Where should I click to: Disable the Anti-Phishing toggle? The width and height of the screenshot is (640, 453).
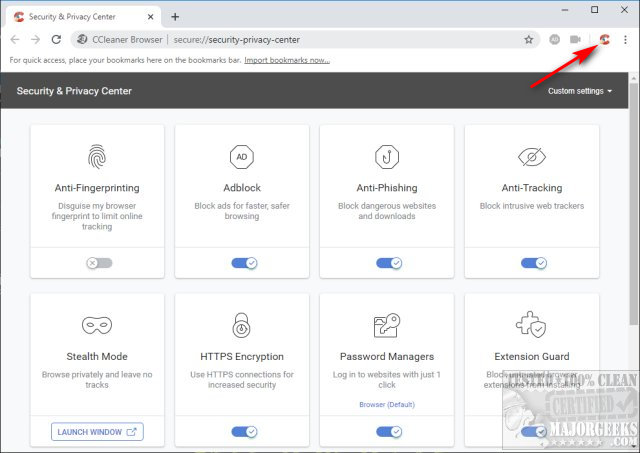[389, 263]
